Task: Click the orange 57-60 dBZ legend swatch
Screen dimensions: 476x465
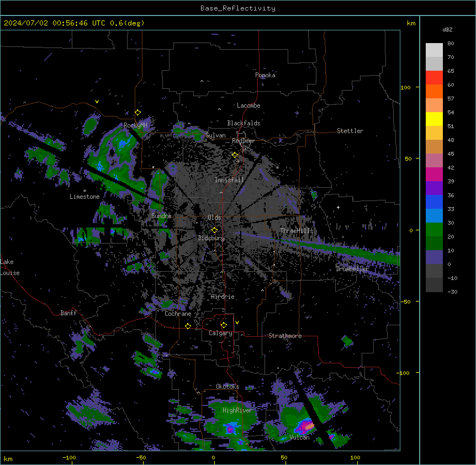Action: (x=434, y=91)
